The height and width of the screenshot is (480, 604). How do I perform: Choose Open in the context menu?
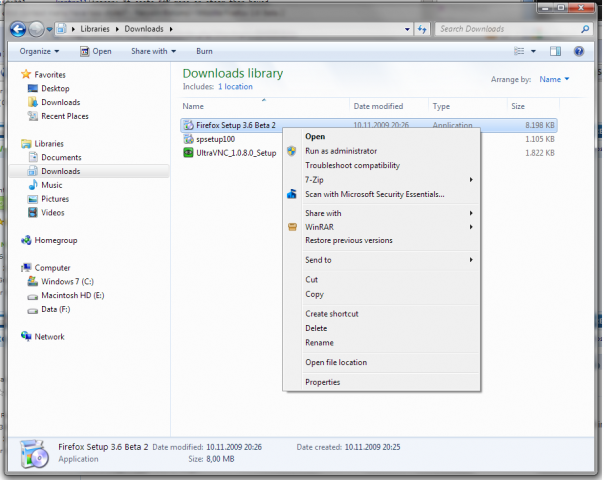390,136
